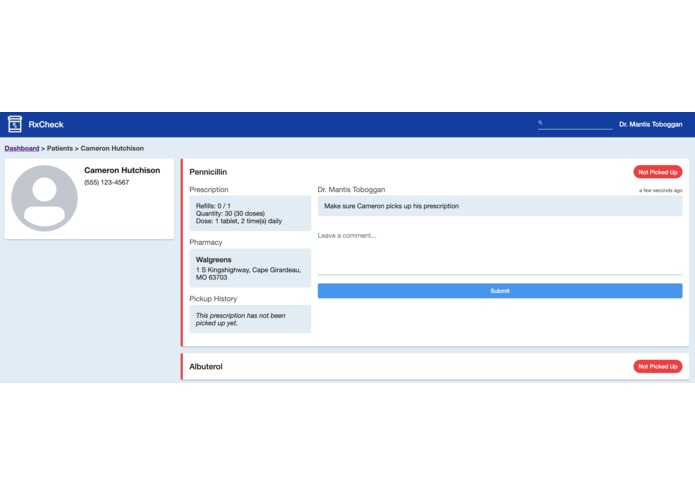695x494 pixels.
Task: Click the phone number (555) 123-4567
Action: [x=106, y=182]
